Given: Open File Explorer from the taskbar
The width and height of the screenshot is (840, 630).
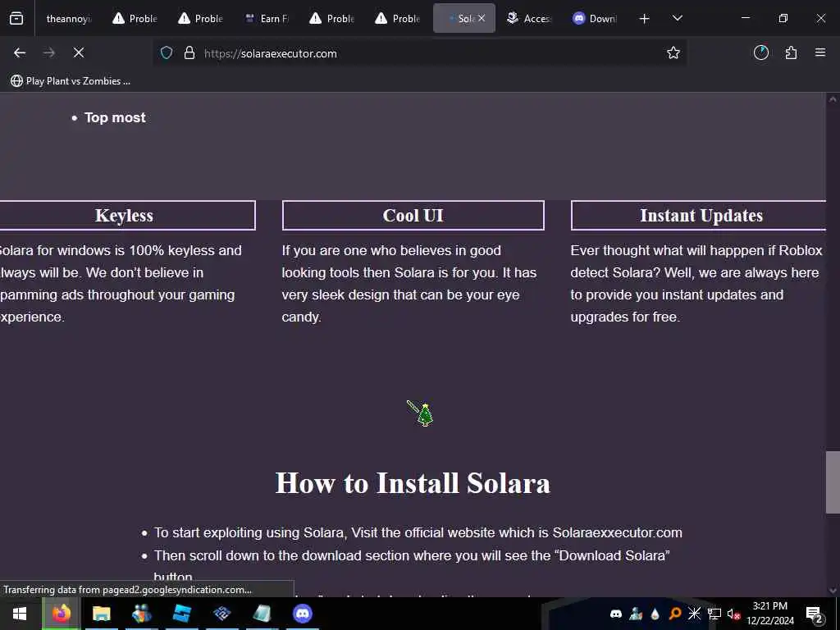Looking at the screenshot, I should (x=101, y=614).
